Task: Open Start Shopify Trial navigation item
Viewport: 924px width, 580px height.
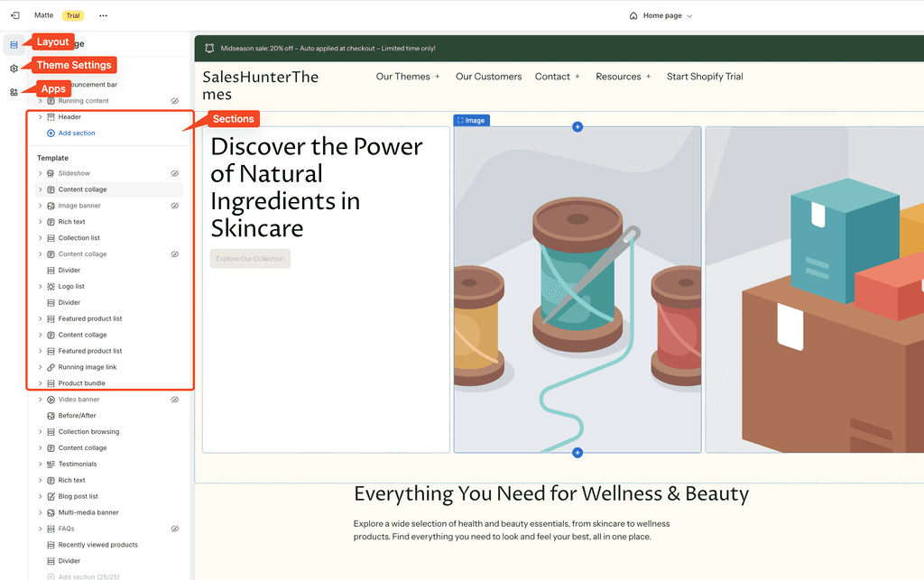Action: pos(705,77)
